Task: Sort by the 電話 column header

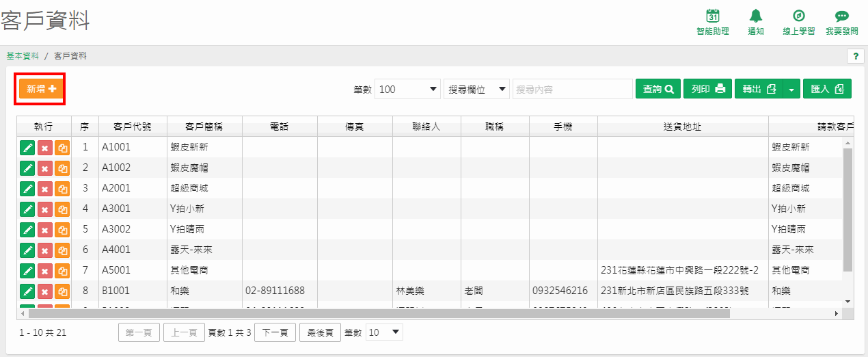Action: (280, 127)
